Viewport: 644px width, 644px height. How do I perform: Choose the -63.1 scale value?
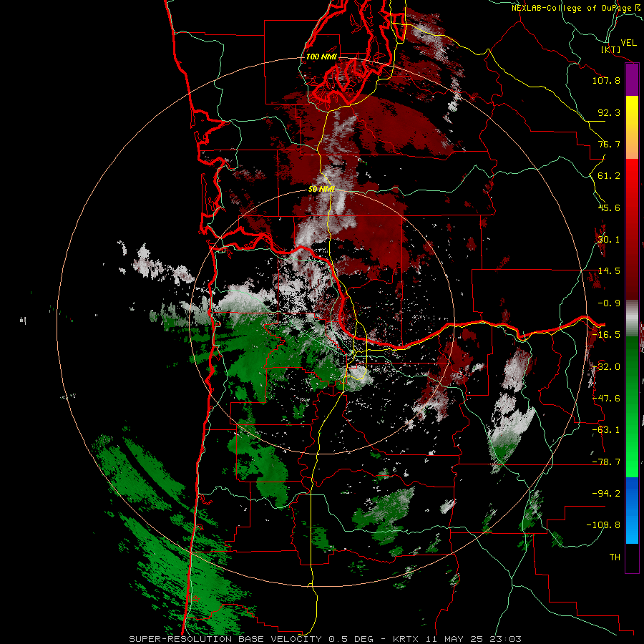pyautogui.click(x=606, y=430)
